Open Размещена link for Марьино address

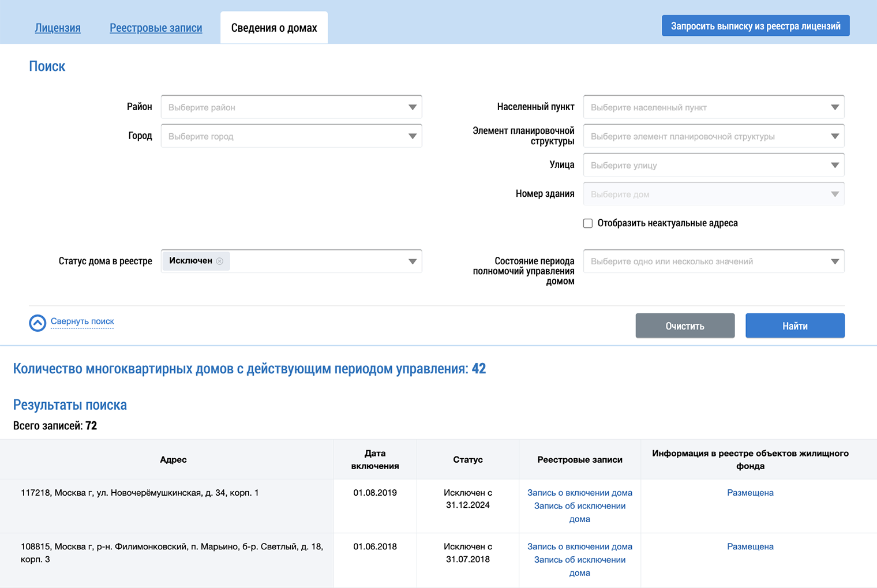click(x=750, y=546)
